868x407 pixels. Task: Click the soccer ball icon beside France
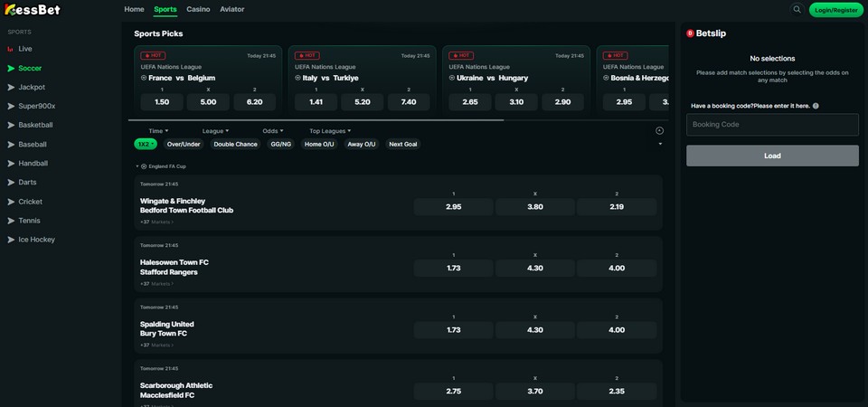point(144,78)
